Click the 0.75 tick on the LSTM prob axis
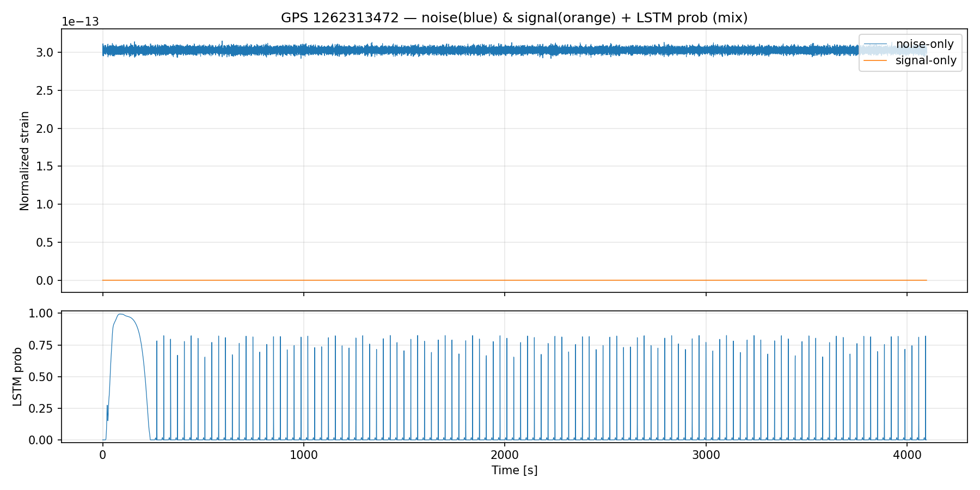 [x=41, y=345]
